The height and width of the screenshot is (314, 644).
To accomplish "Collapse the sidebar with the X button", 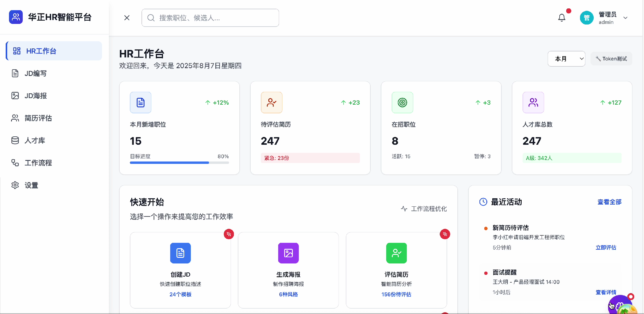I will 127,18.
